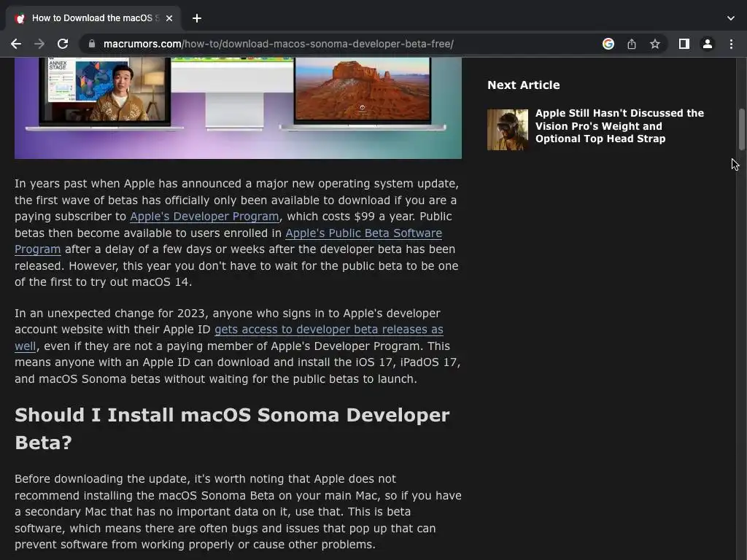Expand the tab search dropdown

click(x=730, y=18)
